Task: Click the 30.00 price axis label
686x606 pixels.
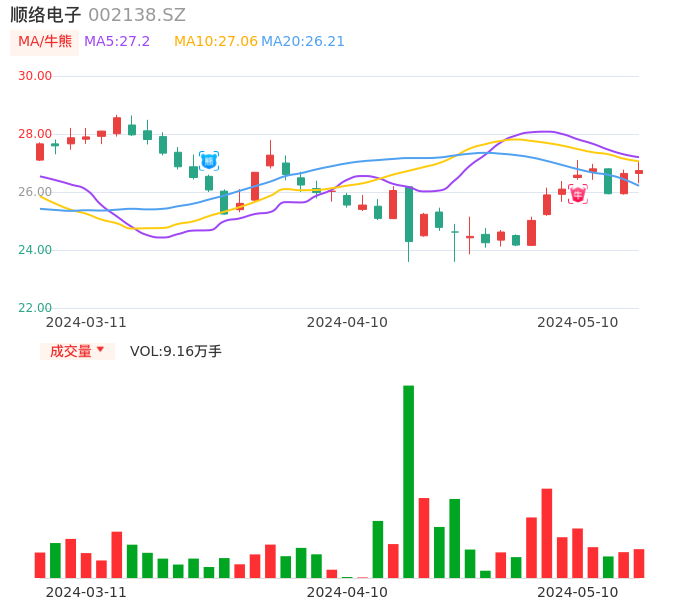Action: pyautogui.click(x=36, y=76)
